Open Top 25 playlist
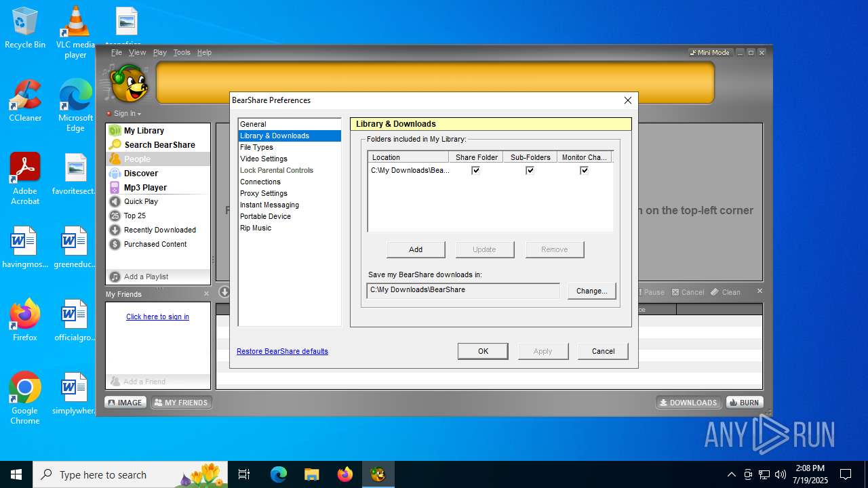Screen dimensions: 868x488 (157, 216)
